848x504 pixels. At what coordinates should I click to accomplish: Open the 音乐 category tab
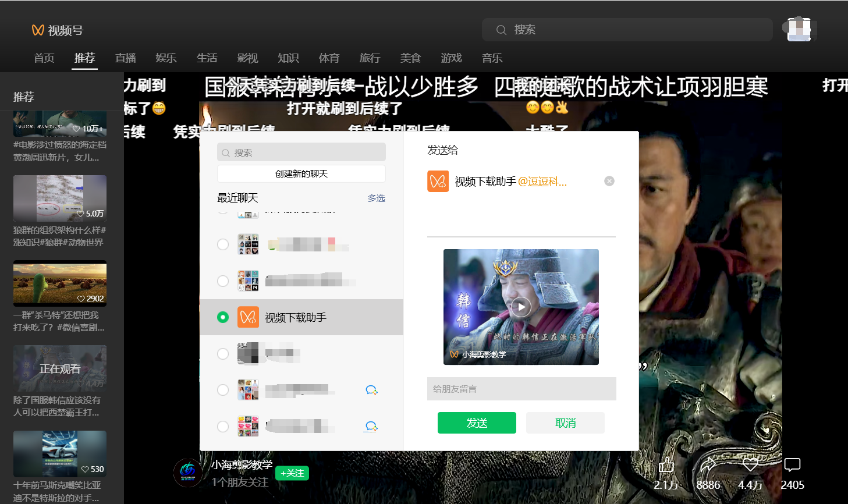(492, 58)
